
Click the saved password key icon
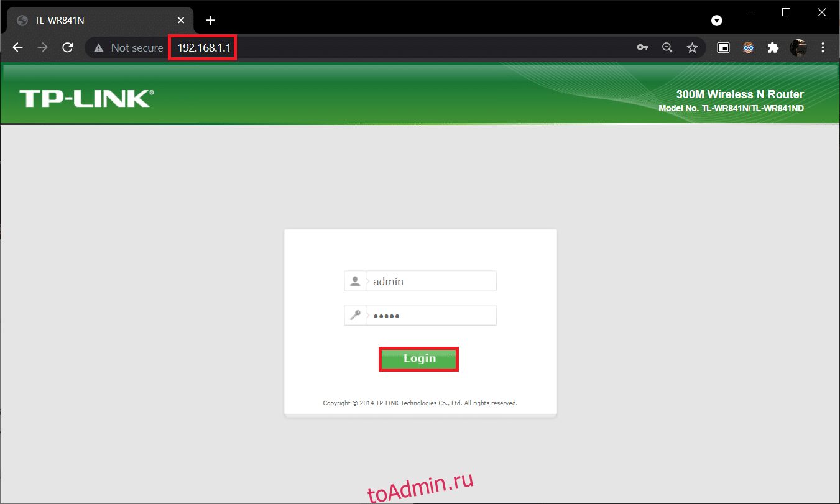click(x=643, y=47)
